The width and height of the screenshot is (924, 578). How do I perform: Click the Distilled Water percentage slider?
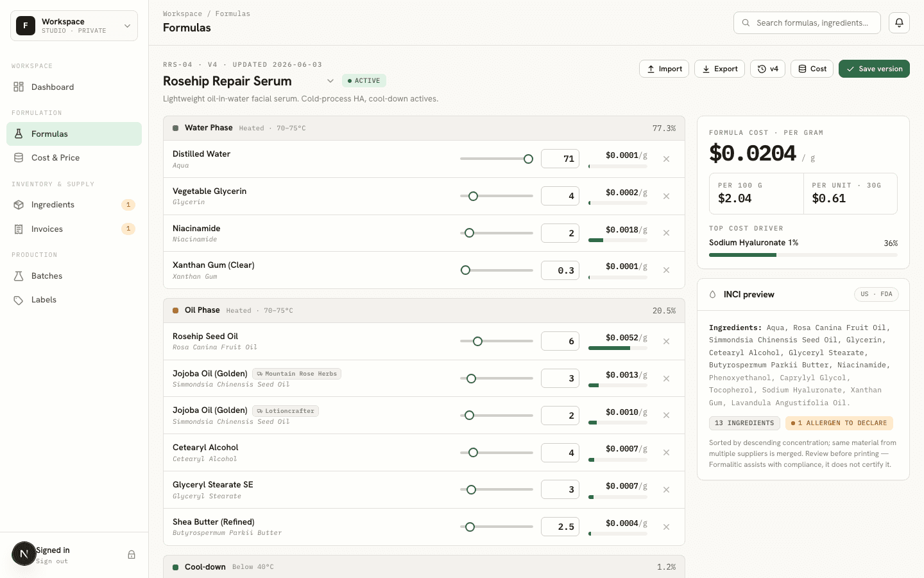(x=497, y=159)
